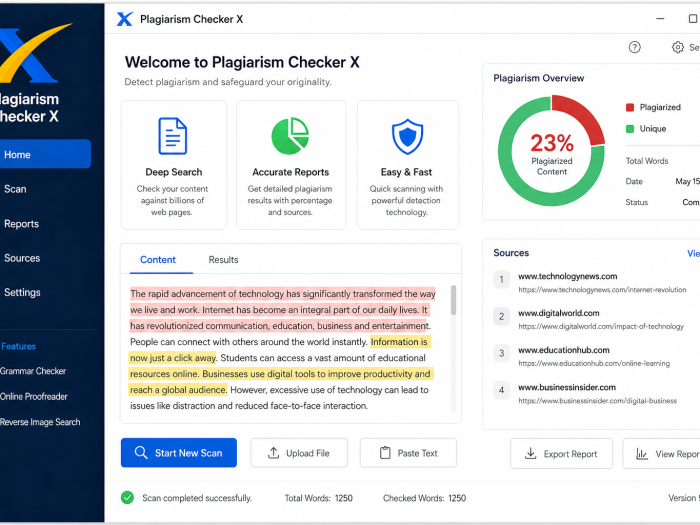Go to Home in the sidebar
Viewport: 700px width, 525px height.
coord(45,154)
